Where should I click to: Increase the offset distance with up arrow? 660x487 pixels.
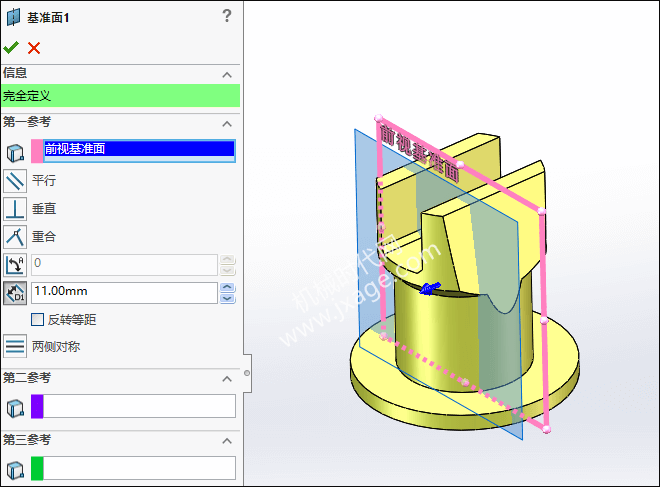(x=228, y=287)
